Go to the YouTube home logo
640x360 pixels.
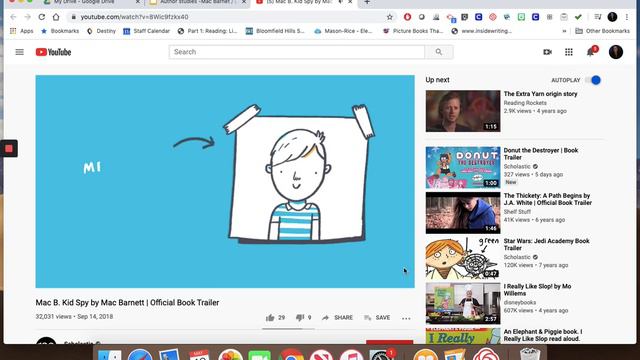[x=53, y=52]
